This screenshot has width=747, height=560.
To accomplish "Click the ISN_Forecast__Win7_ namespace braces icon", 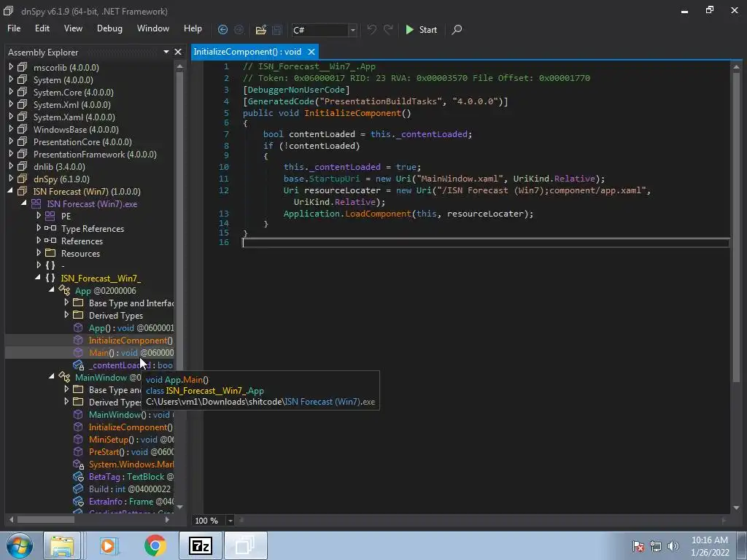I will (50, 278).
